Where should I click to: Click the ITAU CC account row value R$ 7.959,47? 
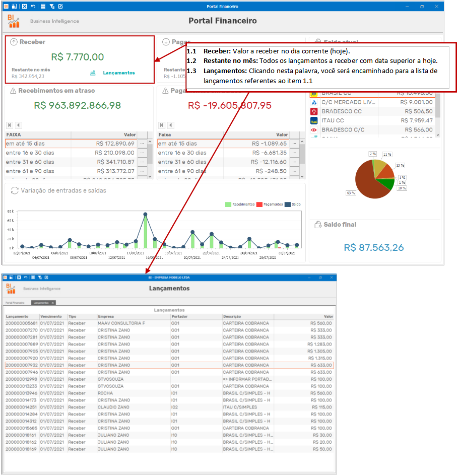click(417, 121)
